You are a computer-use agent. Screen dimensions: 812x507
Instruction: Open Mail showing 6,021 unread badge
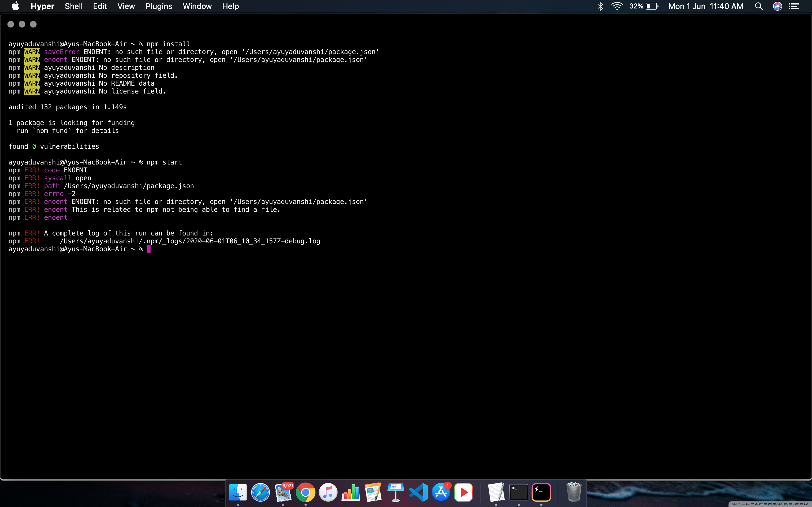[x=284, y=493]
